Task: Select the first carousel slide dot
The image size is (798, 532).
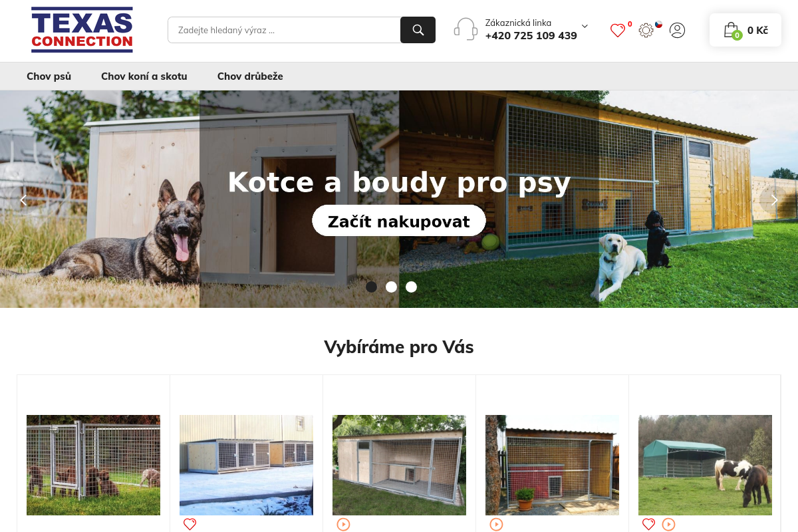Action: pos(372,287)
